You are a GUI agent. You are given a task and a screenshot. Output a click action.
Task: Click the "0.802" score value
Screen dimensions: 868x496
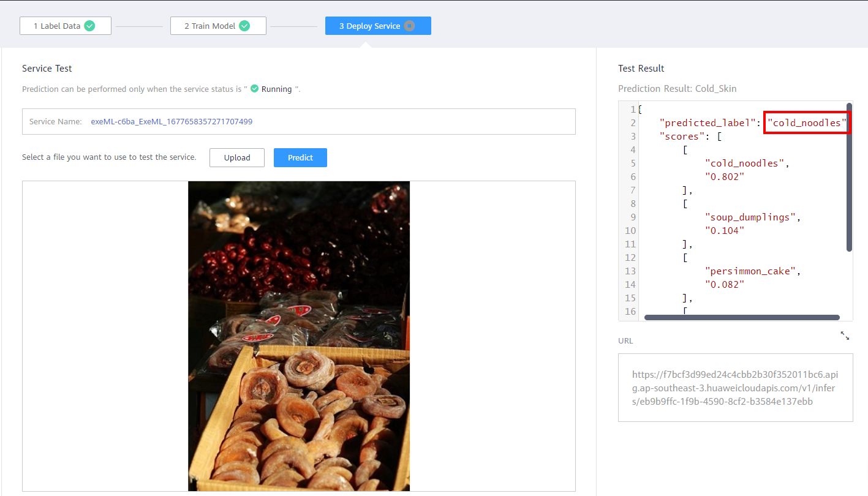click(725, 177)
